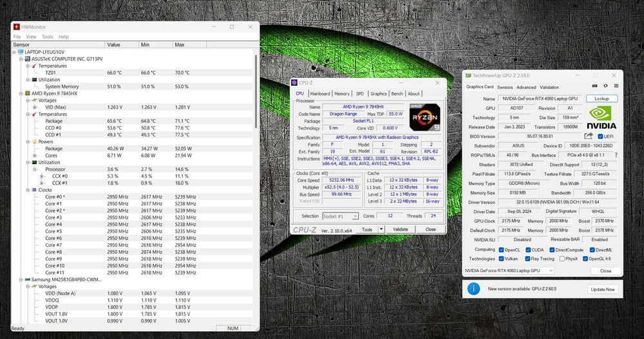
Task: Click the Voltages icon under Samsung memory
Action: coord(35,286)
